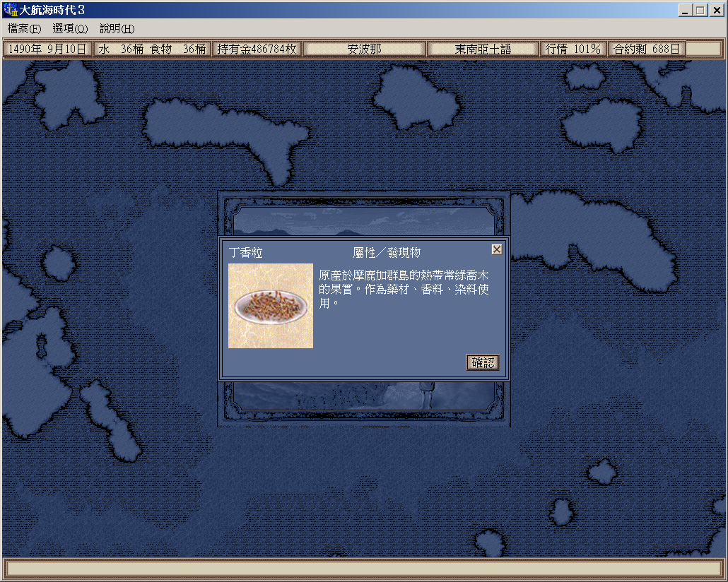
Task: Click the 丁香粒 item name label
Action: tap(246, 253)
